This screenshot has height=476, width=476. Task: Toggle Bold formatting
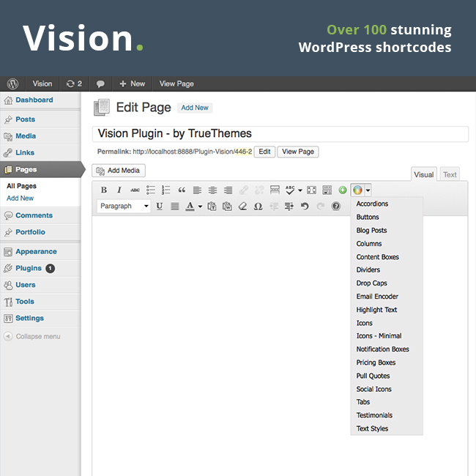click(104, 190)
